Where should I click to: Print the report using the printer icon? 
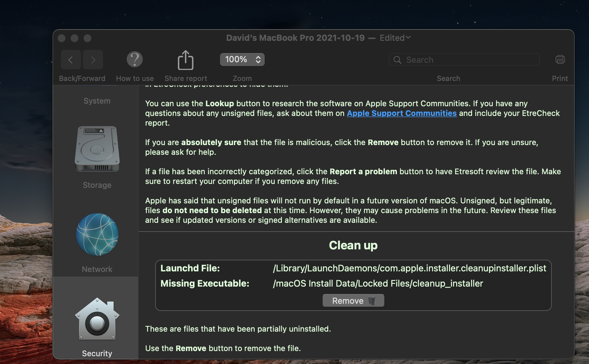560,60
